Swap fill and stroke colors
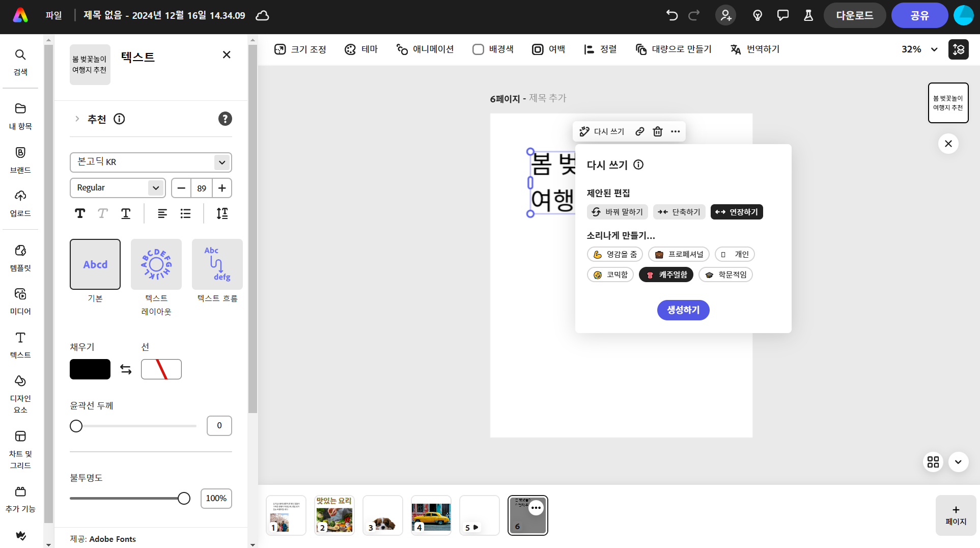This screenshot has width=980, height=548. [x=126, y=369]
